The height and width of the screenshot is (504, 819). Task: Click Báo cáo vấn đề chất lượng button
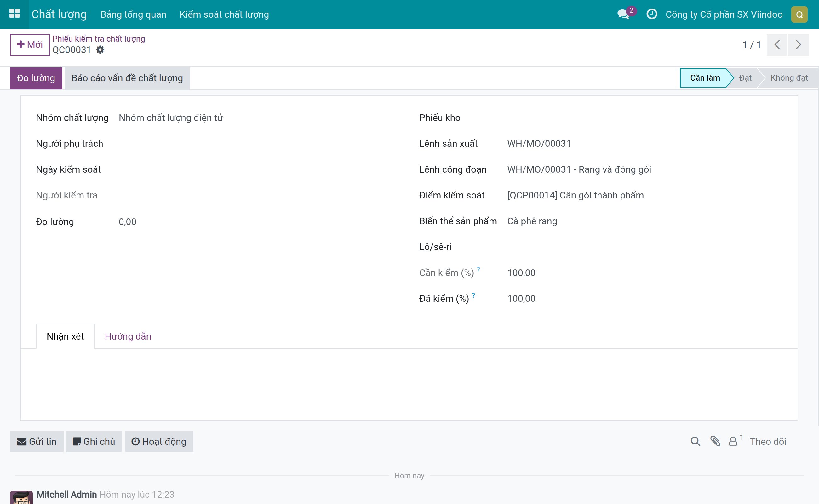tap(127, 78)
